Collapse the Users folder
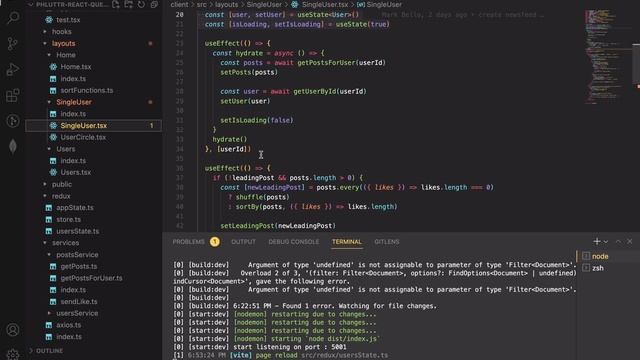Screen dimensions: 640x360 pyautogui.click(x=66, y=149)
